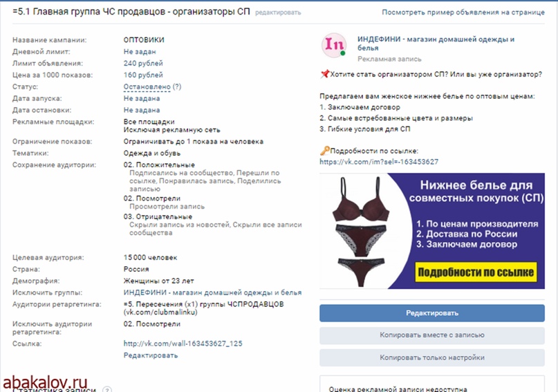Open the vk.com/wall-163453627_125 link
The width and height of the screenshot is (558, 392).
183,344
